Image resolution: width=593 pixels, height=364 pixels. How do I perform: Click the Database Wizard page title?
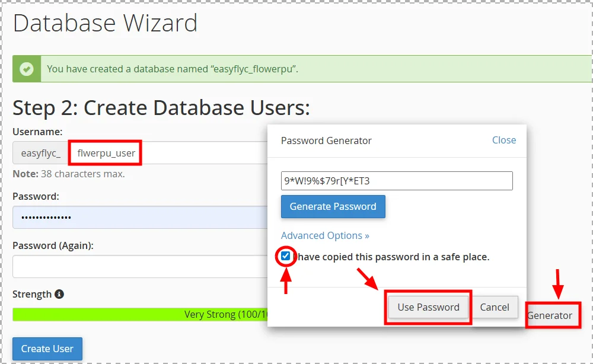pos(105,24)
